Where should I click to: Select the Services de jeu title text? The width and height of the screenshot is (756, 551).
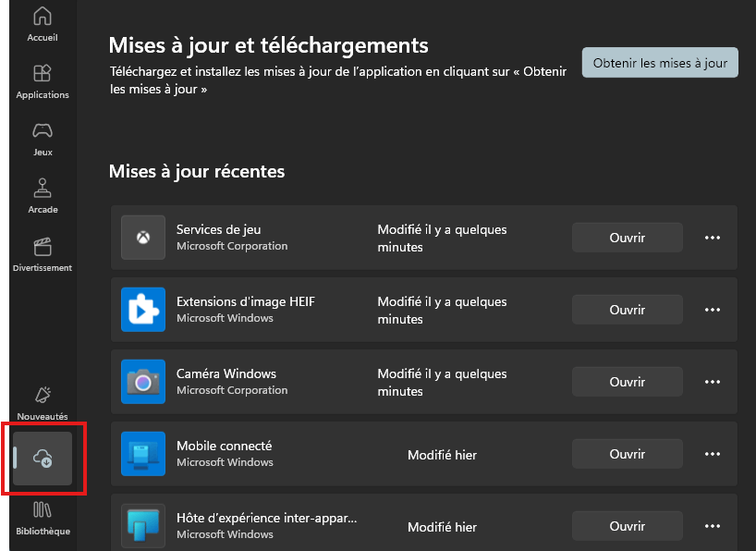click(218, 229)
